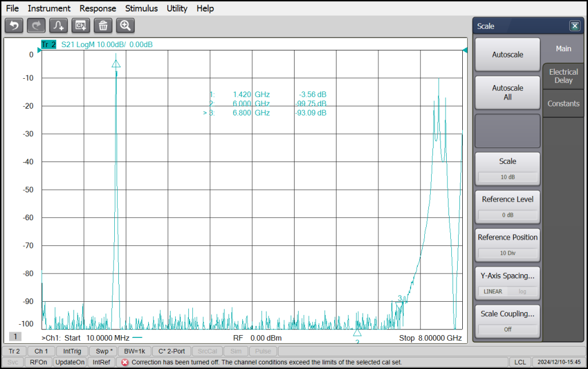Close the Scale panel
Viewport: 588px width, 369px height.
point(574,26)
